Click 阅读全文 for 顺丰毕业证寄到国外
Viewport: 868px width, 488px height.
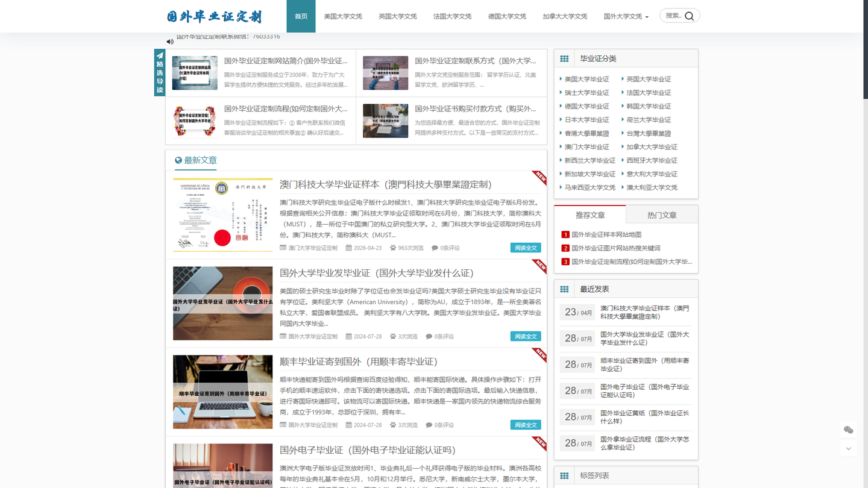click(x=526, y=425)
